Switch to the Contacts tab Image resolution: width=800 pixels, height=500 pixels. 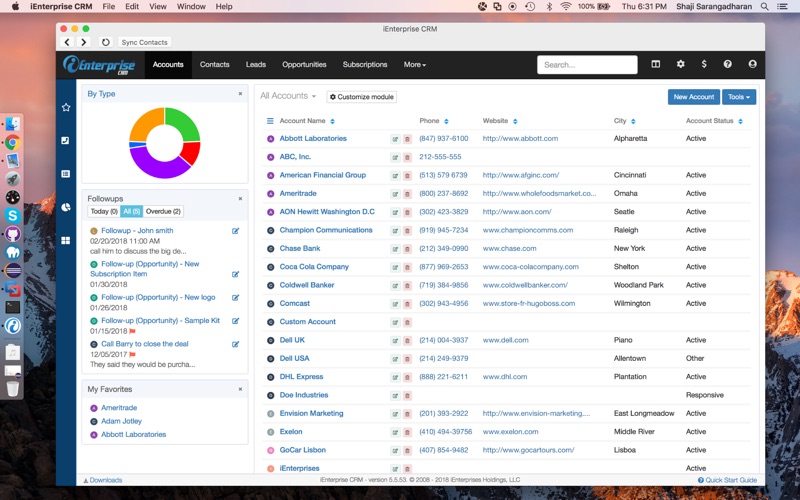click(x=214, y=65)
